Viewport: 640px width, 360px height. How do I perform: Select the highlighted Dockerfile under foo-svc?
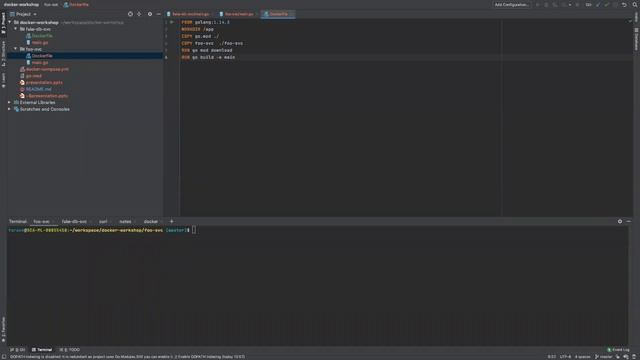point(42,56)
